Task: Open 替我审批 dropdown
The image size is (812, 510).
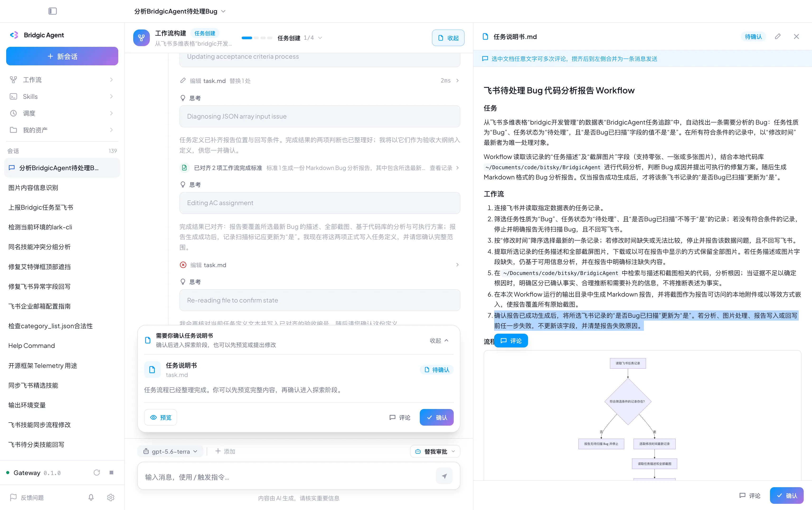Action: pos(435,452)
